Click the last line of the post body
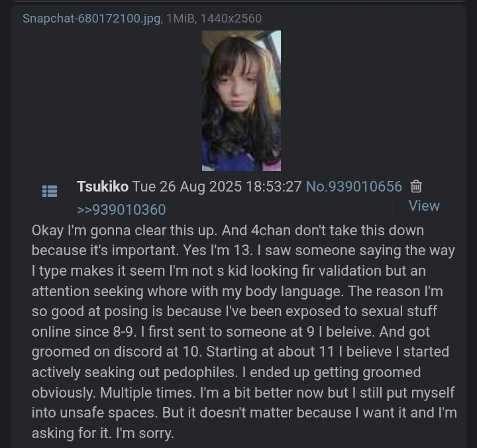477x448 pixels. pos(103,433)
